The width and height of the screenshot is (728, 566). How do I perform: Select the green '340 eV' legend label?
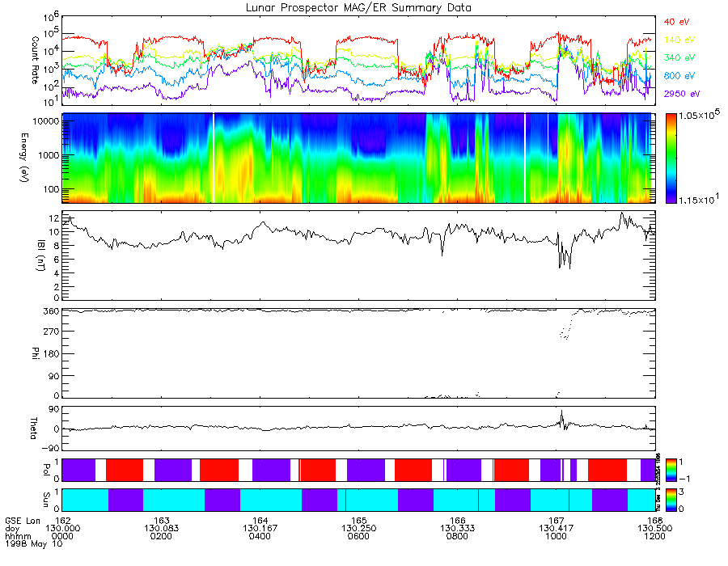pyautogui.click(x=679, y=57)
